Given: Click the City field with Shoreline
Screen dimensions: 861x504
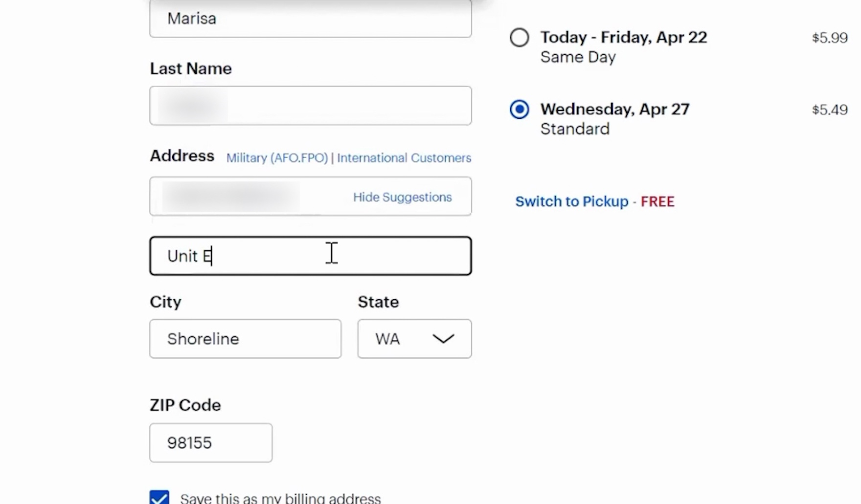Looking at the screenshot, I should click(245, 339).
